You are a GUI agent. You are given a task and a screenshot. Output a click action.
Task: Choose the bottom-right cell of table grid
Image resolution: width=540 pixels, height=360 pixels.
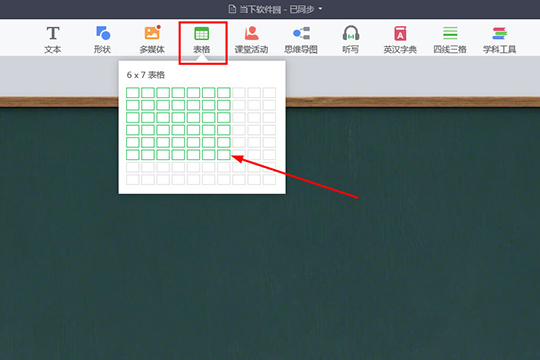(269, 179)
